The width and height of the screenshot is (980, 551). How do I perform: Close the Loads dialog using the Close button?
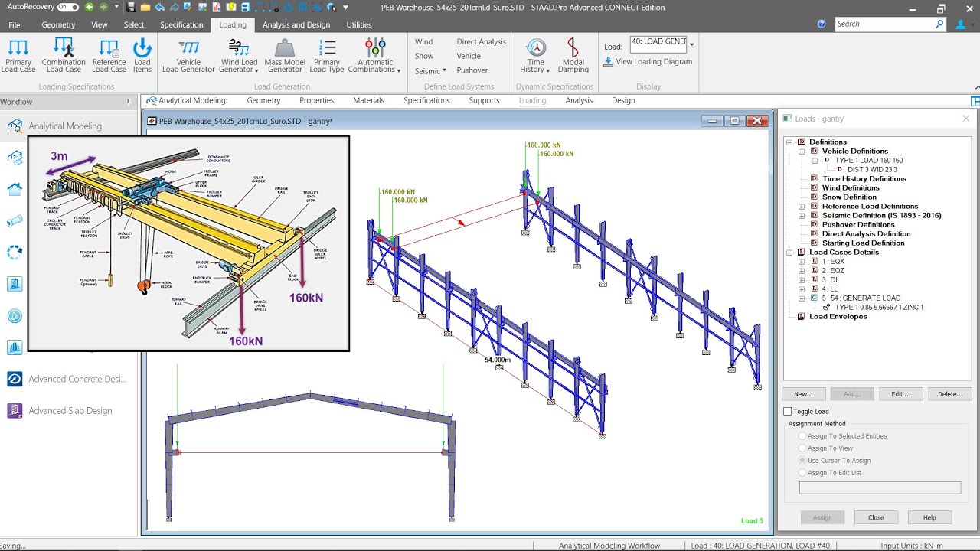pos(876,517)
